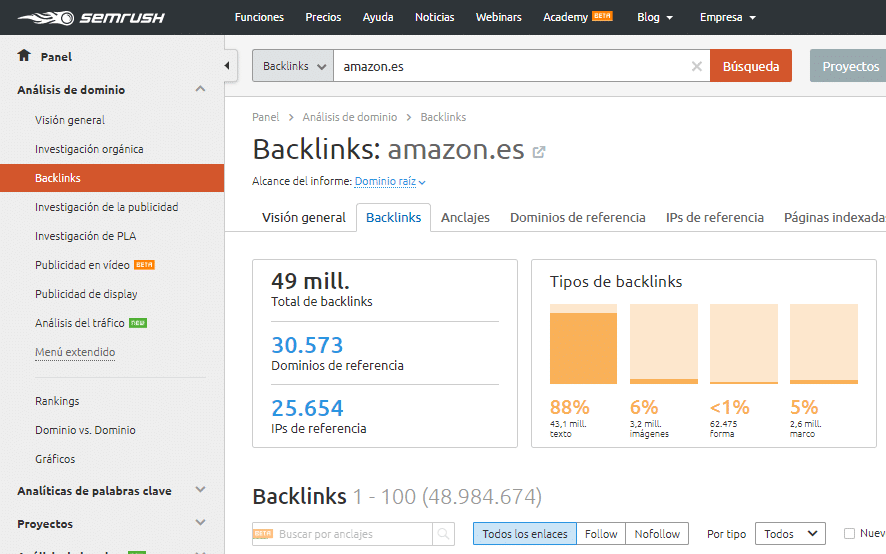Image resolution: width=886 pixels, height=554 pixels.
Task: Switch to the Visión general tab
Action: 304,218
